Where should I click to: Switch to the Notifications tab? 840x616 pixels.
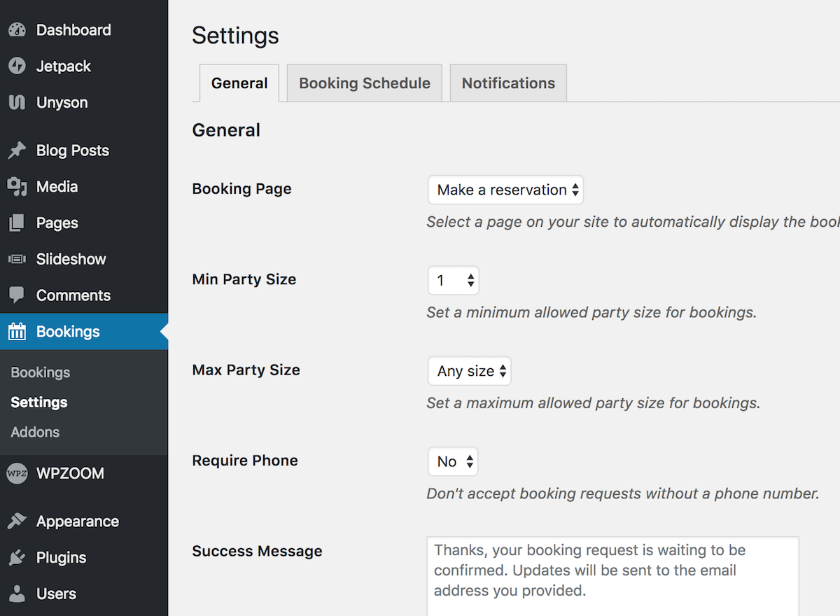click(x=508, y=83)
